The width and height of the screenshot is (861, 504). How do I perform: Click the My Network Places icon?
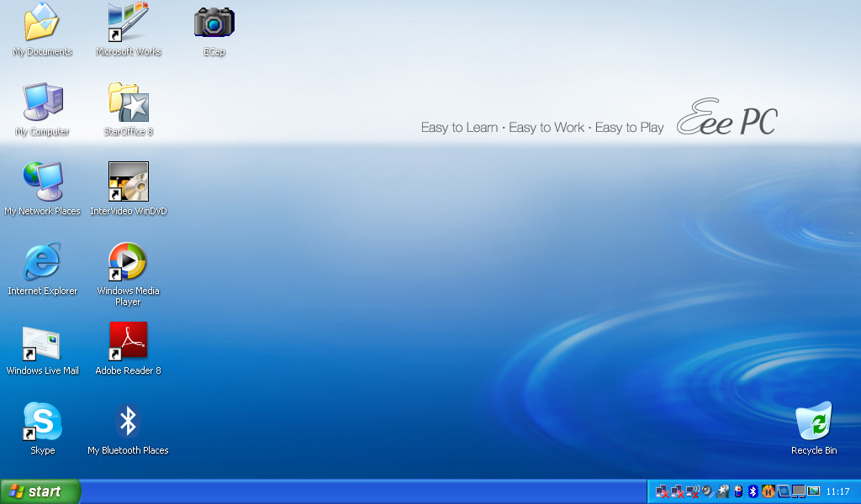42,181
